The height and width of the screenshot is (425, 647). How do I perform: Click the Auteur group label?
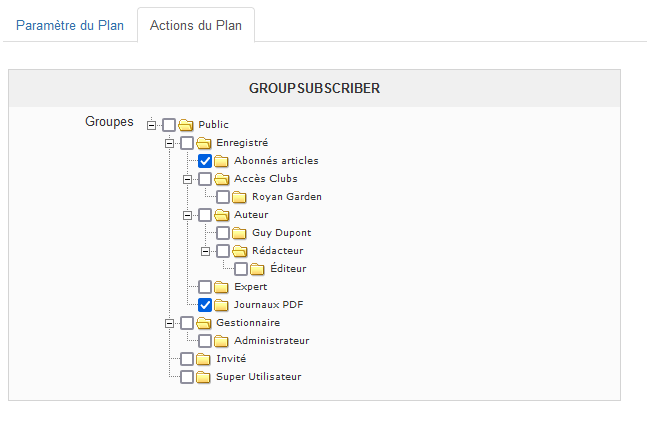[251, 215]
